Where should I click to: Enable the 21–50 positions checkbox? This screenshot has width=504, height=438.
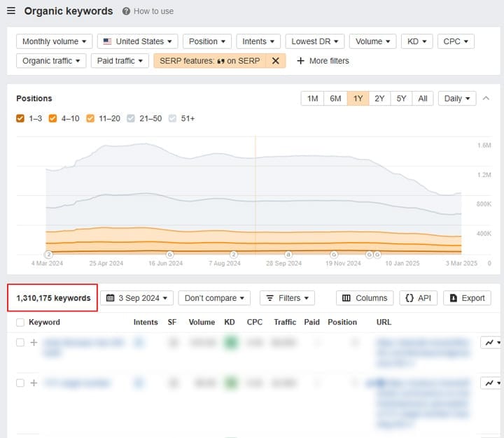131,118
